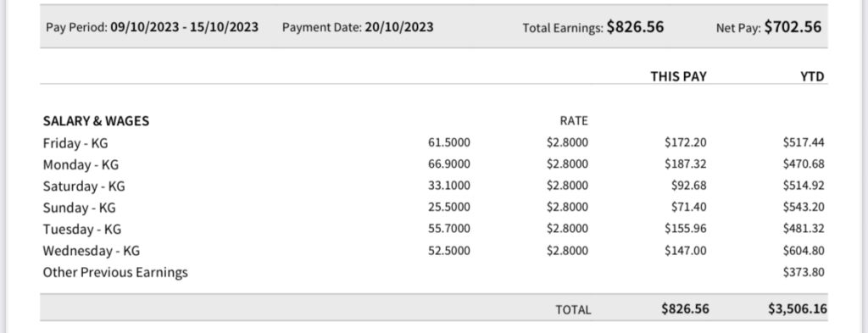Select Wednesday YTD amount $604.80
Screen dimensions: 868x333
pos(804,251)
